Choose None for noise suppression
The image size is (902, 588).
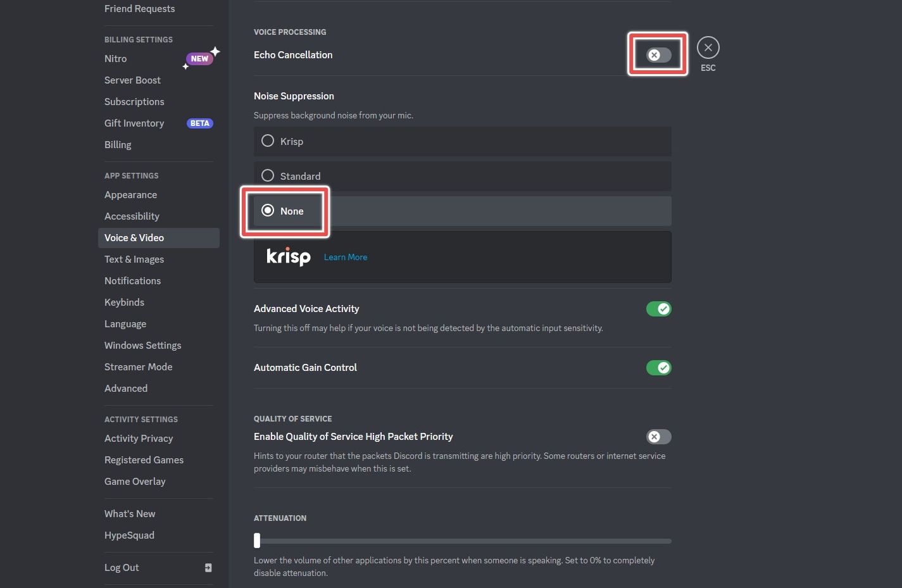pyautogui.click(x=463, y=211)
